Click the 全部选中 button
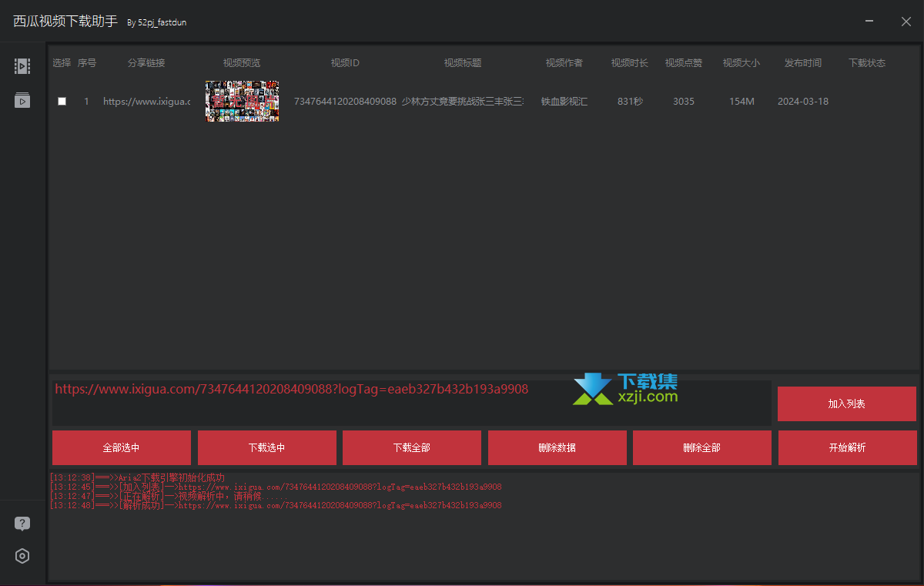 pos(122,447)
